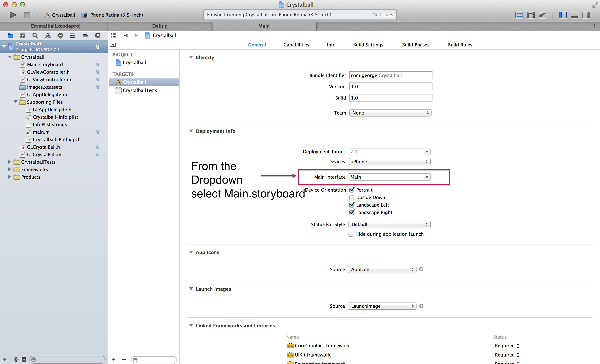The image size is (600, 364).
Task: Check Hide during application launch
Action: [351, 234]
